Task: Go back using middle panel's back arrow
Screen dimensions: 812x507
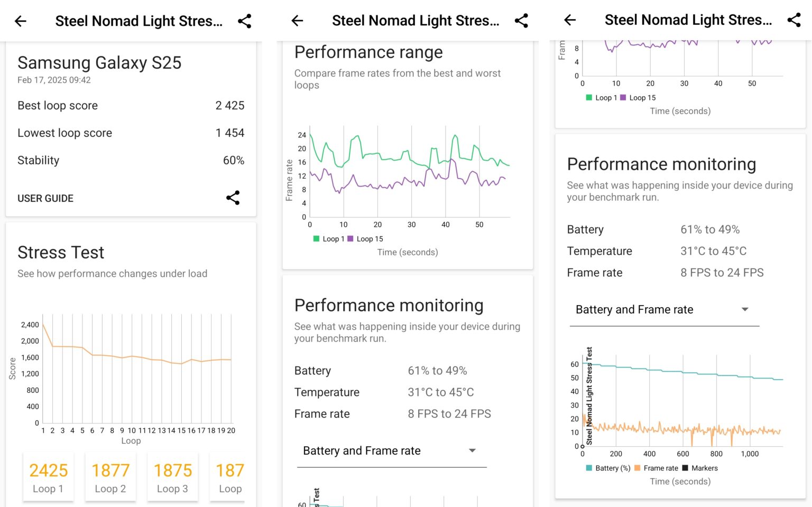Action: pos(298,21)
